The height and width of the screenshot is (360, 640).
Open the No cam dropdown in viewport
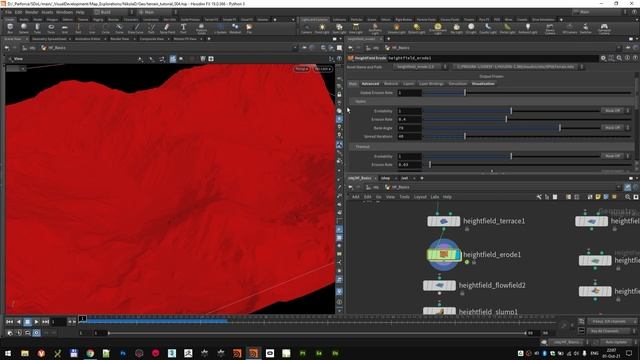pos(323,69)
